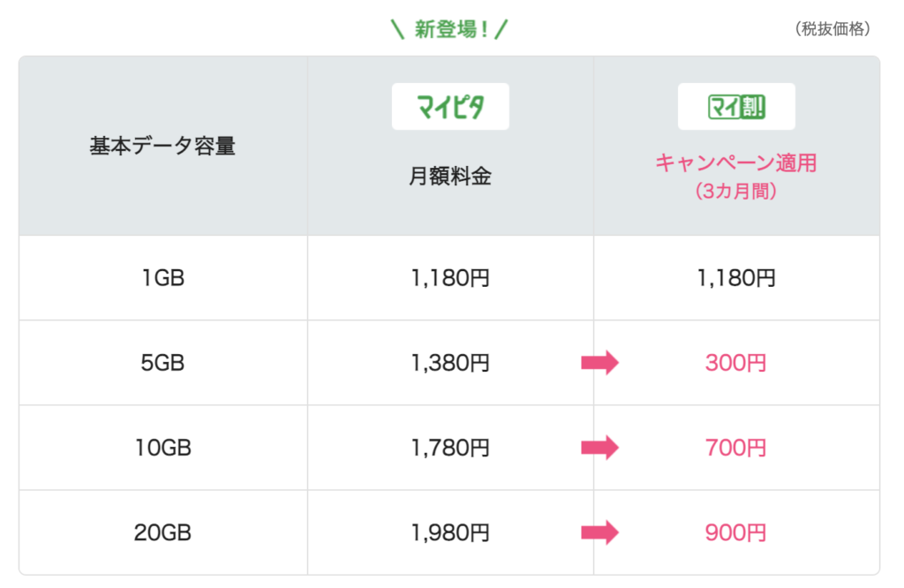Select the 1GB plan cell
904x588 pixels.
(x=163, y=278)
